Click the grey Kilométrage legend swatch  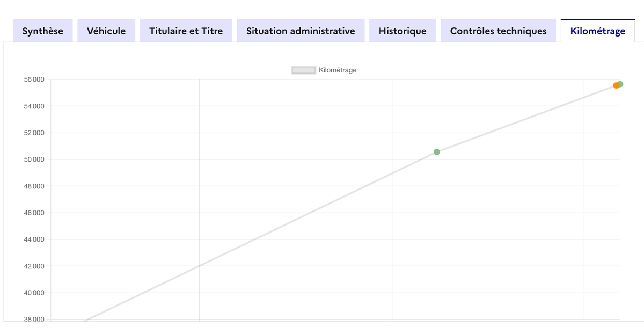(303, 70)
